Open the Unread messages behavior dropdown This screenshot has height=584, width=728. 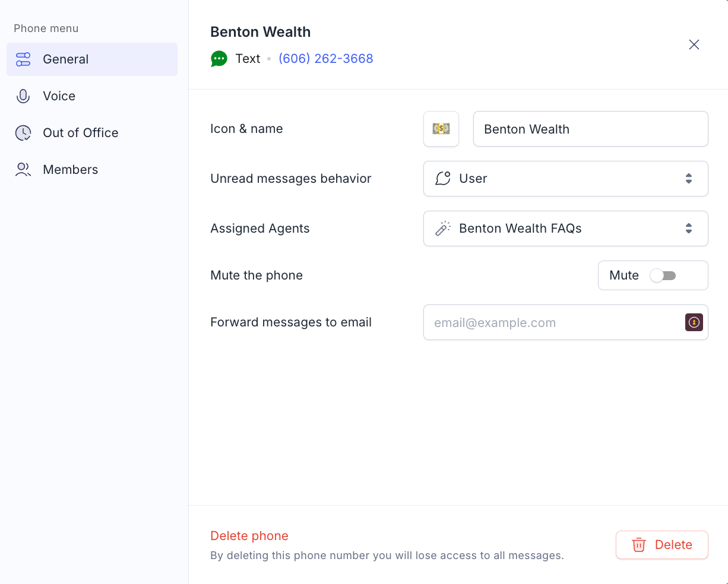point(566,179)
